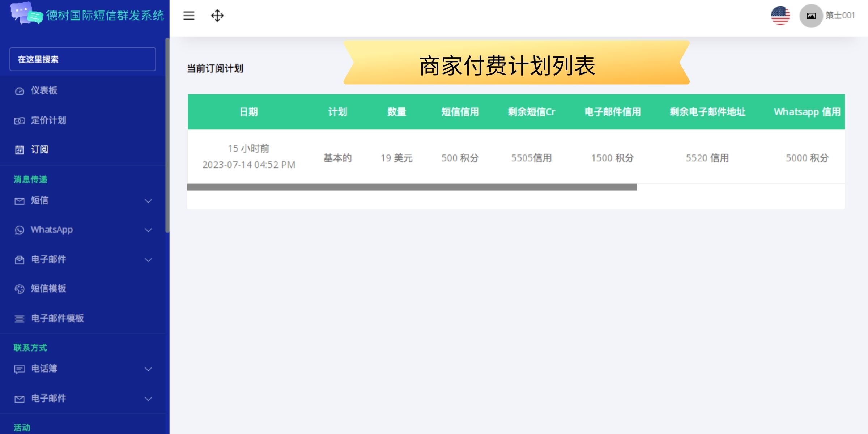Image resolution: width=868 pixels, height=434 pixels.
Task: Open the 短信模板 menu item
Action: tap(48, 289)
